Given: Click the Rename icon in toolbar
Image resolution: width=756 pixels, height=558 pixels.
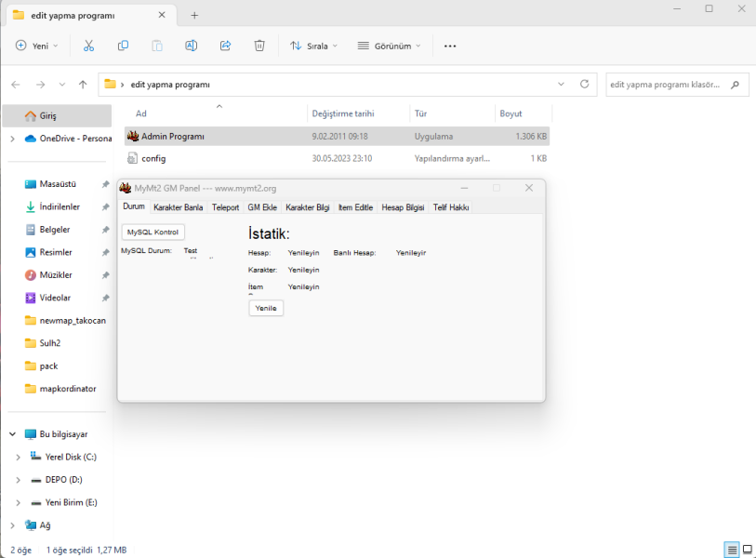Looking at the screenshot, I should point(191,46).
